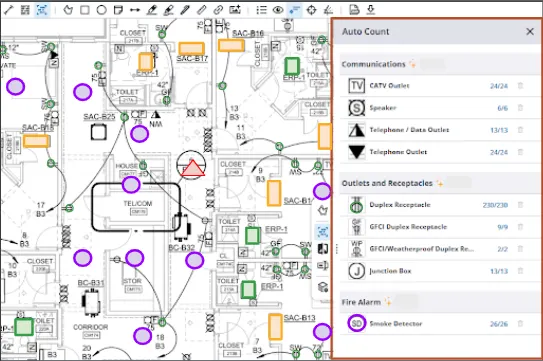Toggle Auto Count in floating side toolbar

tap(323, 231)
